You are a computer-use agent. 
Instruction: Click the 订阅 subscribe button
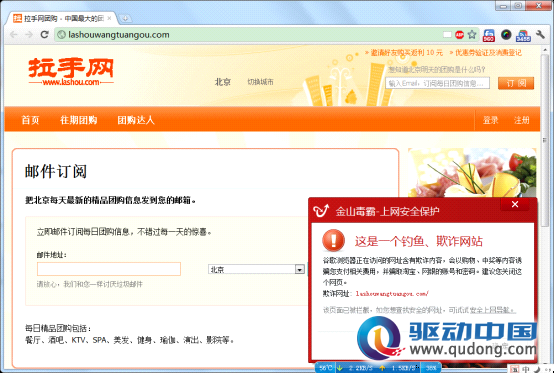click(x=516, y=83)
